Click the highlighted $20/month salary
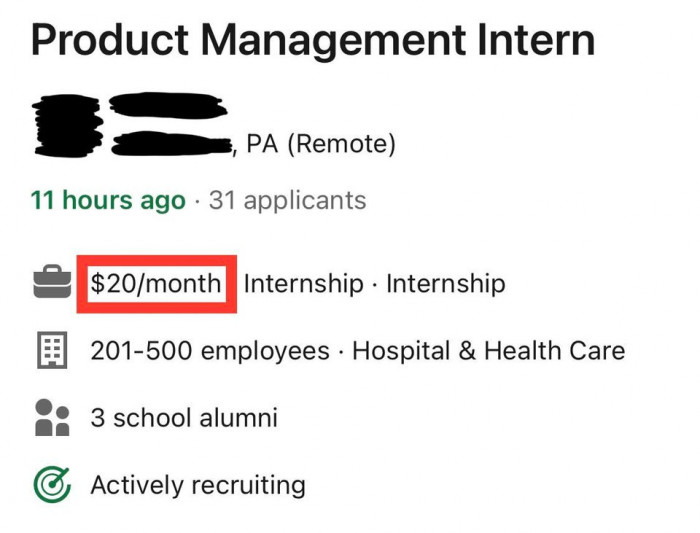 (155, 284)
